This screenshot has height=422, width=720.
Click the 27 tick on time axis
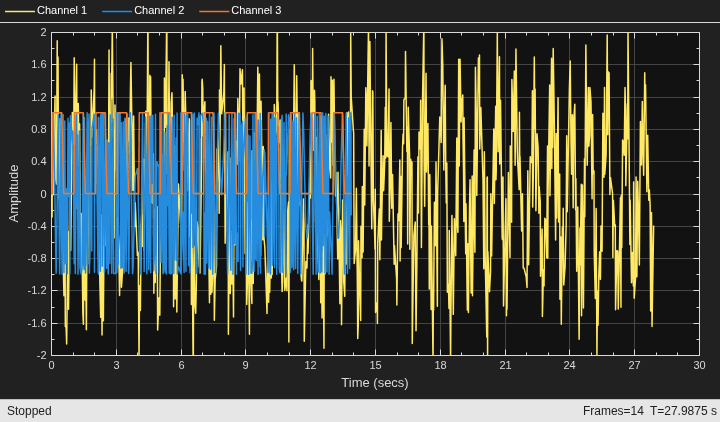pos(635,365)
